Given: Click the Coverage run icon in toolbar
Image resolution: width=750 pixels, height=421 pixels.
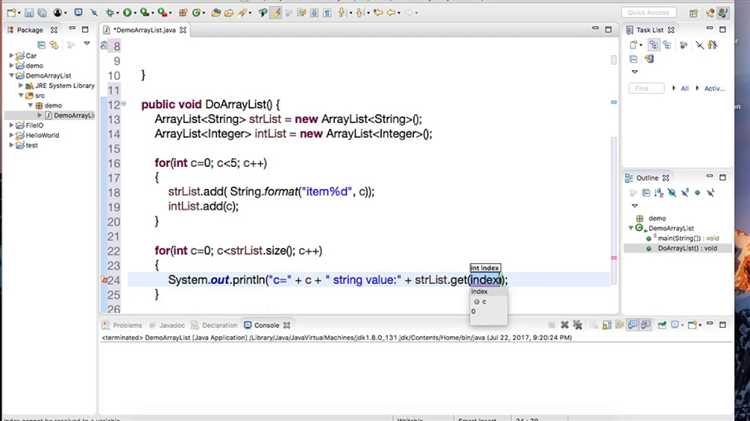Looking at the screenshot, I should pos(144,13).
